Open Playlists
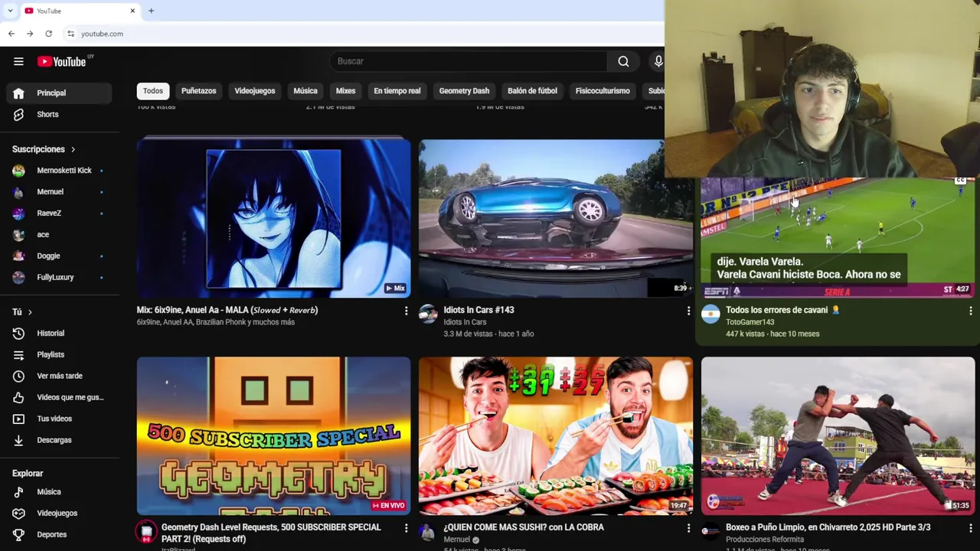This screenshot has width=980, height=551. coord(59,355)
